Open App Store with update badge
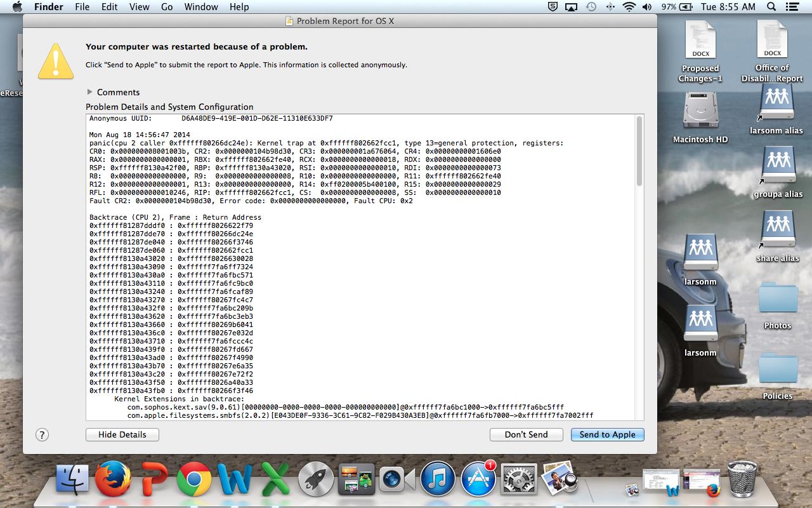The width and height of the screenshot is (812, 508). (x=478, y=479)
